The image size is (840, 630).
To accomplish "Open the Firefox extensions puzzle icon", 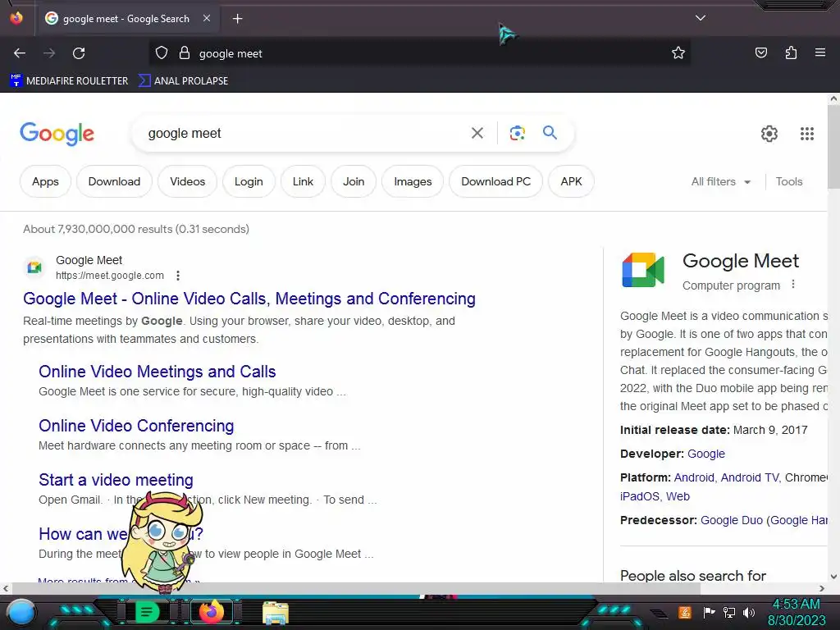I will pyautogui.click(x=791, y=52).
